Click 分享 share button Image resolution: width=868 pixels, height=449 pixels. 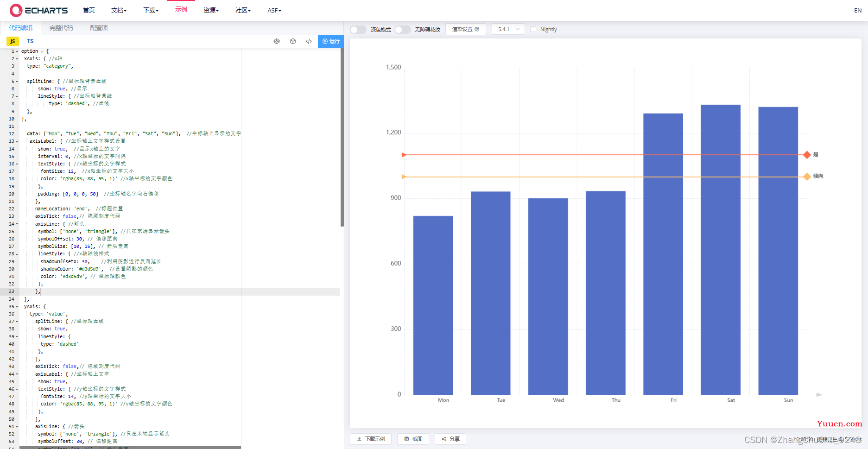point(450,439)
